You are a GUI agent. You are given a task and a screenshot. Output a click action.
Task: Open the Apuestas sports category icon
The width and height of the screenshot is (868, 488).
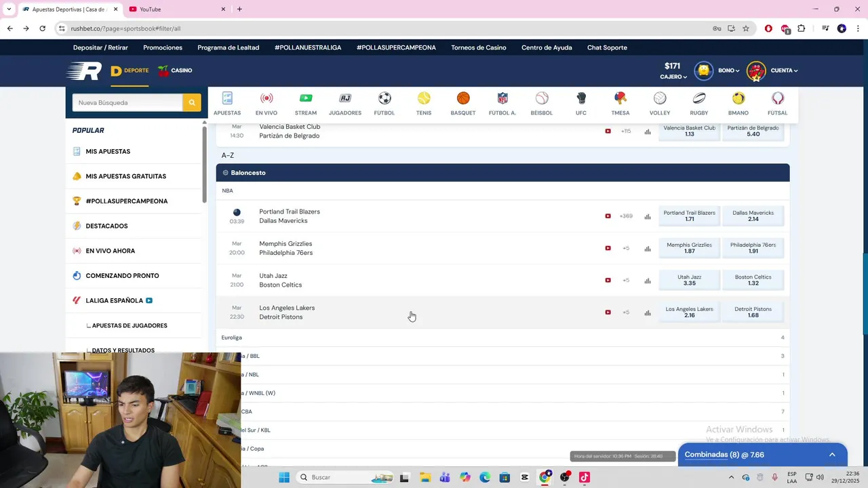(x=227, y=99)
